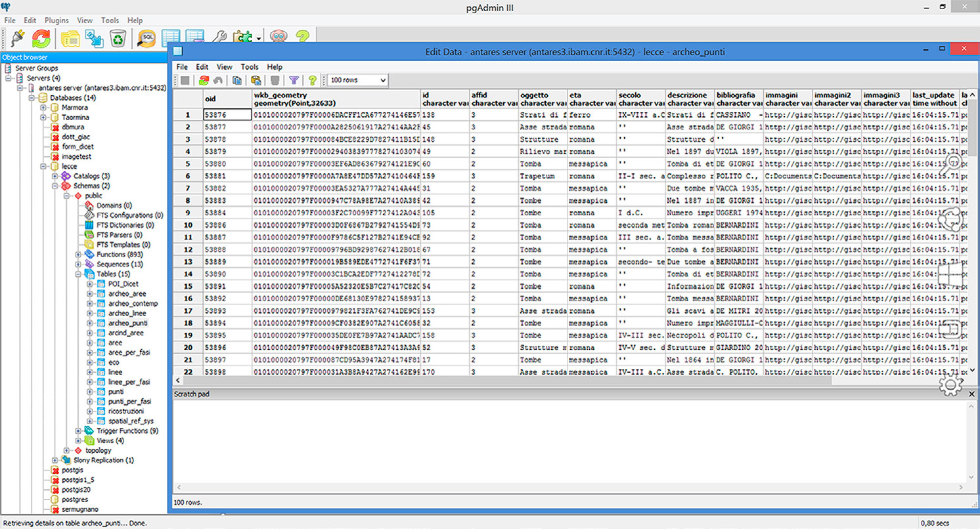Click the wkb_geometry column header

click(336, 98)
